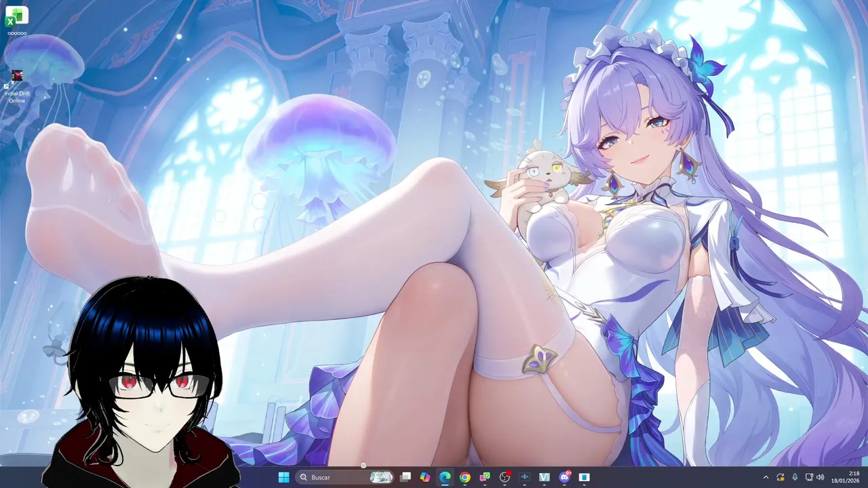Image resolution: width=868 pixels, height=488 pixels.
Task: Open the volume speaker tray icon
Action: coord(821,477)
